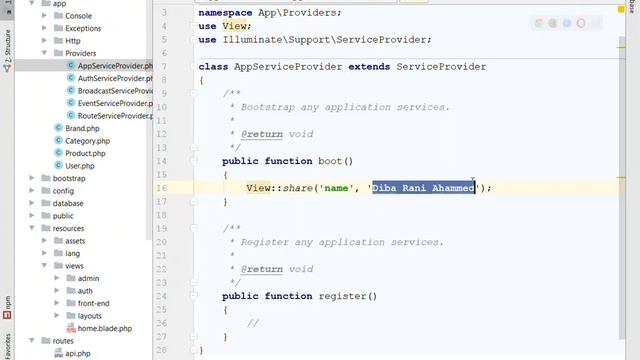Collapse the resources folder
This screenshot has width=640, height=360.
(31, 228)
